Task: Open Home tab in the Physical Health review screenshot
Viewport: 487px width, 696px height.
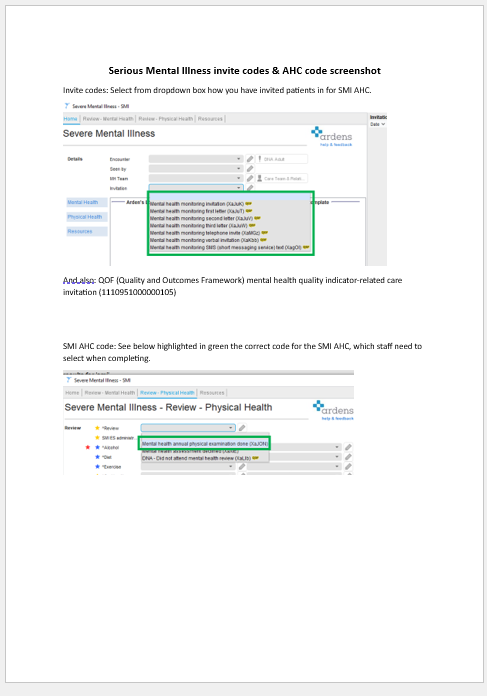Action: pyautogui.click(x=72, y=393)
